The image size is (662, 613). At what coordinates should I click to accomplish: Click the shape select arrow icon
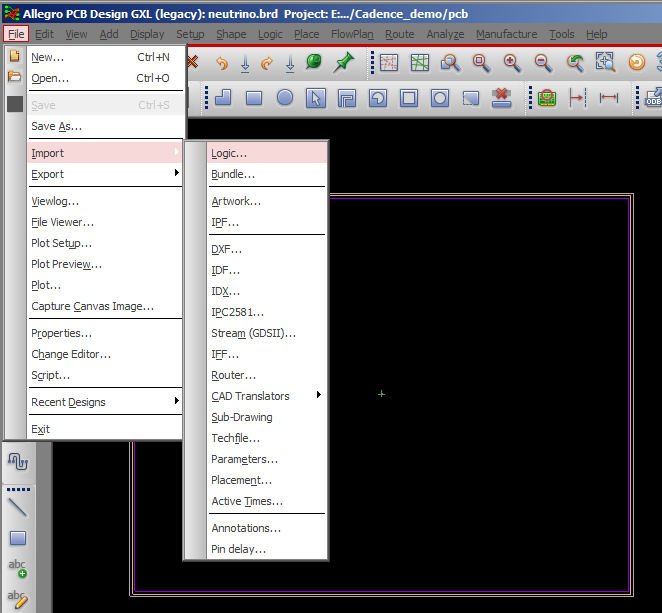point(316,98)
